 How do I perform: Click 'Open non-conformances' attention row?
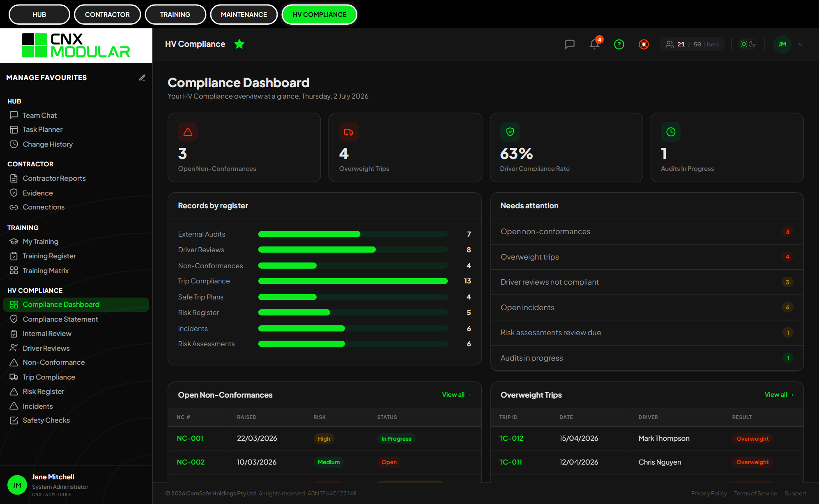(x=647, y=232)
